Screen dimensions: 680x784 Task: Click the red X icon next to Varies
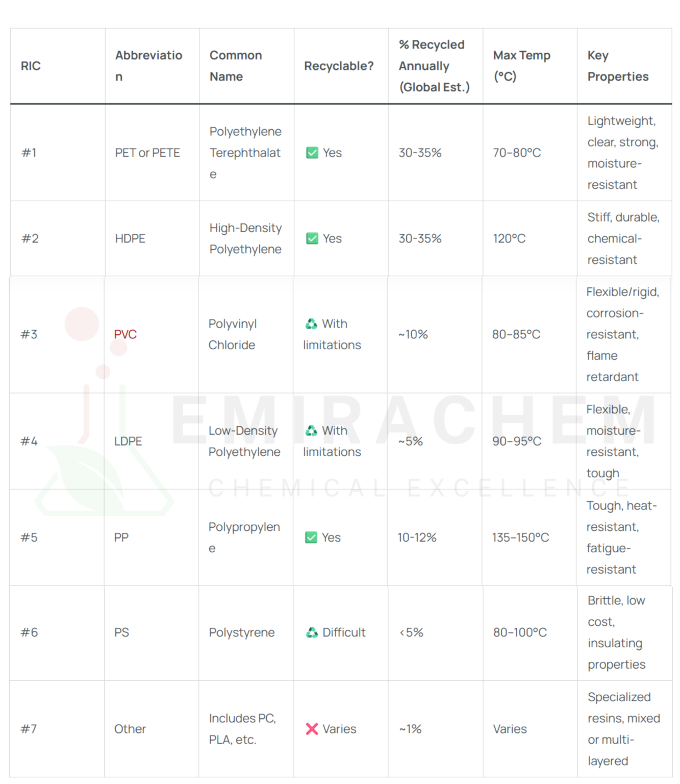[x=312, y=729]
